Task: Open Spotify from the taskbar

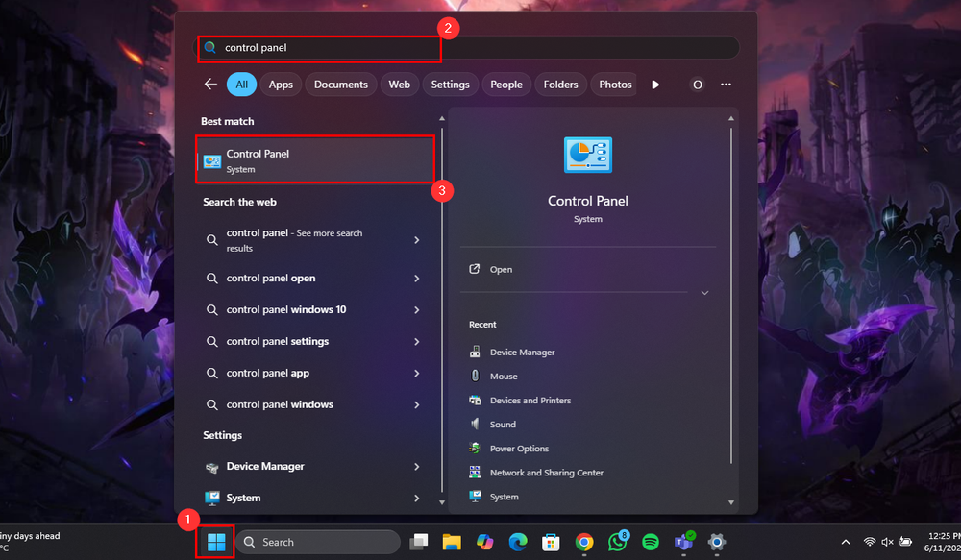Action: click(x=651, y=542)
